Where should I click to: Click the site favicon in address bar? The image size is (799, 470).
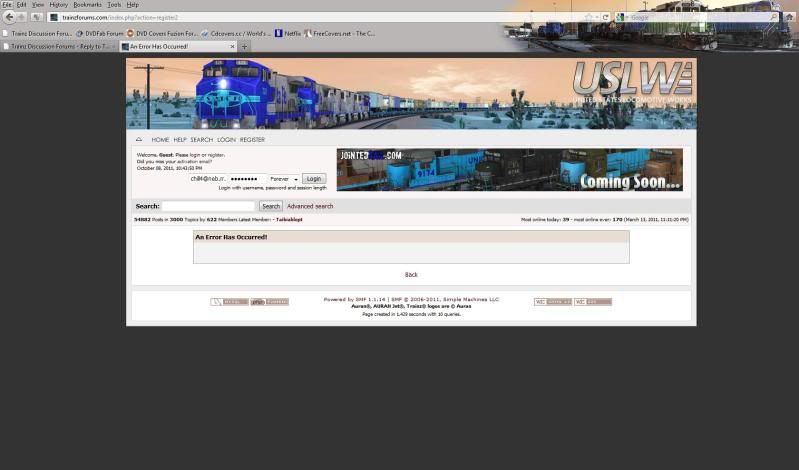(x=54, y=17)
